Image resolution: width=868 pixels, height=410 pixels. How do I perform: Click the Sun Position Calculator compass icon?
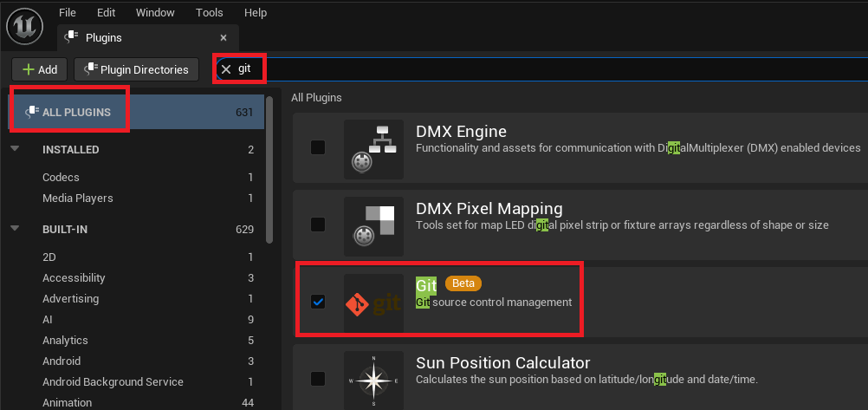coord(373,381)
